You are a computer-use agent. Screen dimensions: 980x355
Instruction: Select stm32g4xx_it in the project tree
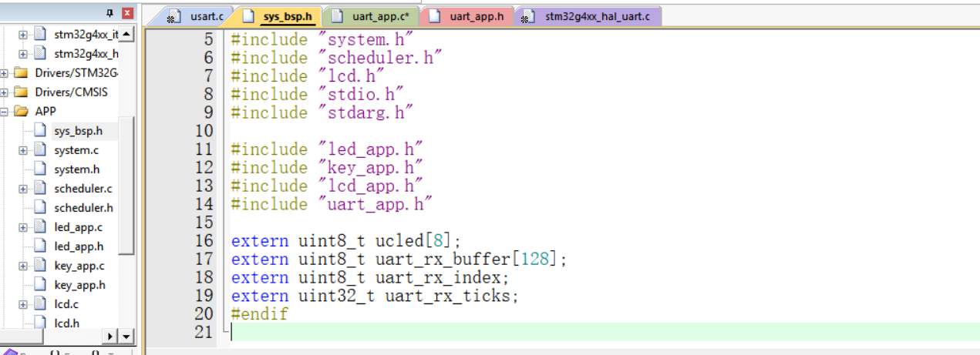[x=86, y=35]
